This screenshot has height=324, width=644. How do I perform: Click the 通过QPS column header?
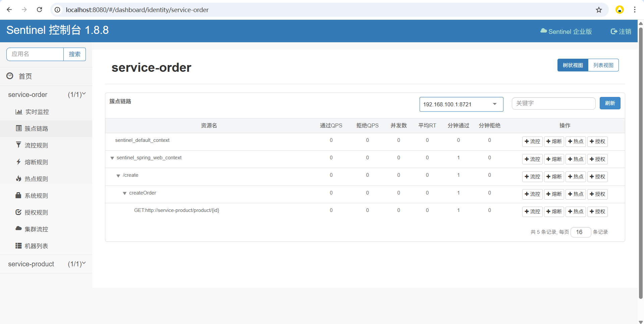(x=331, y=125)
